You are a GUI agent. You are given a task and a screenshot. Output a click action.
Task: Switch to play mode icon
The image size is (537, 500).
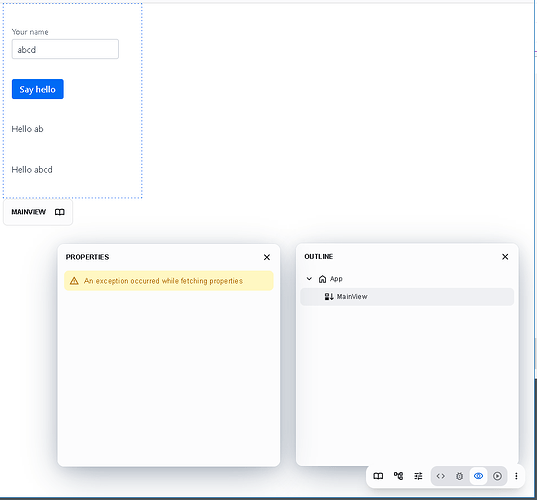tap(497, 476)
